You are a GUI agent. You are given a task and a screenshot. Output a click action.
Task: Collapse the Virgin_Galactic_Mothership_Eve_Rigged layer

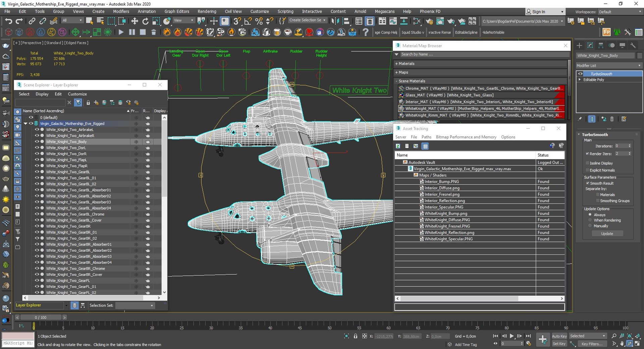point(25,123)
